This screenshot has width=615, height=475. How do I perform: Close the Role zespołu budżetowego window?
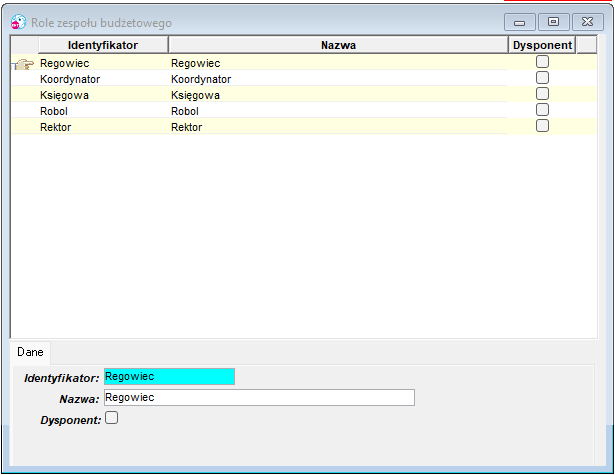click(587, 22)
